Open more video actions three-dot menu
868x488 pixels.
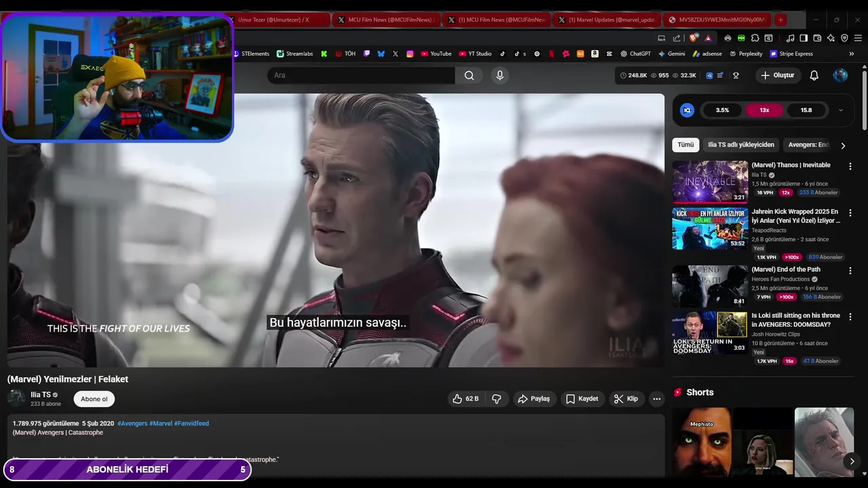(x=656, y=399)
